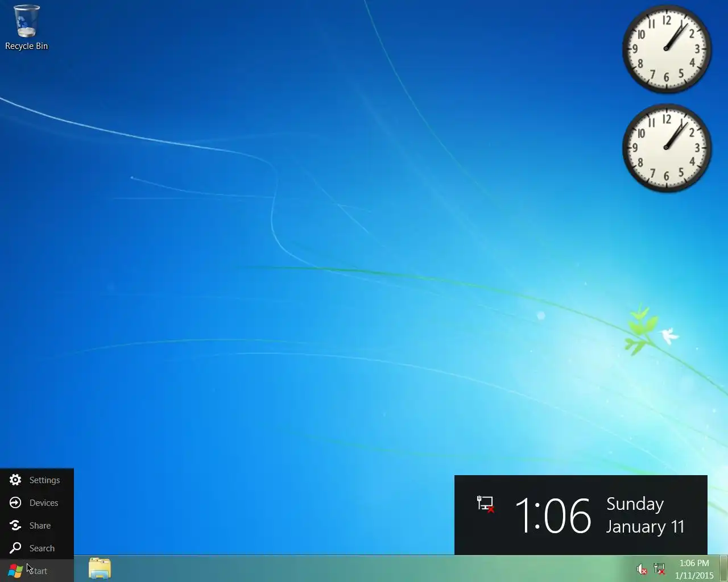Screen dimensions: 728x582
Task: Click the muted volume tray icon
Action: pyautogui.click(x=642, y=569)
